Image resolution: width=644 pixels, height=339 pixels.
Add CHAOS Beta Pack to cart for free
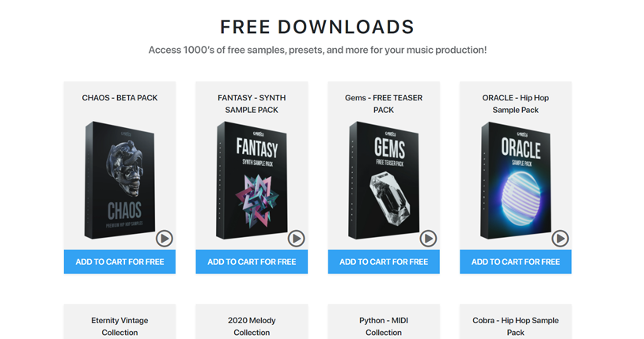119,262
